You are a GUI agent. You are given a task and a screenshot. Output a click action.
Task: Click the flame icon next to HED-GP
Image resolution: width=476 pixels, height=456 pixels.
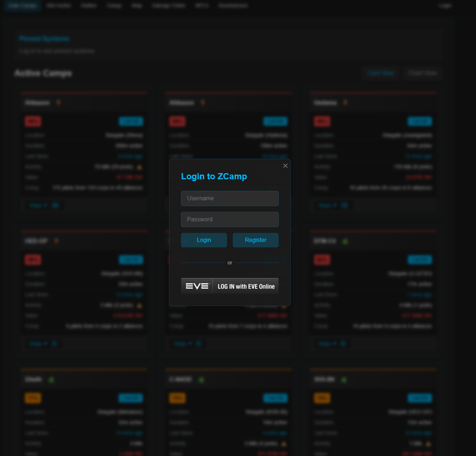tap(56, 241)
